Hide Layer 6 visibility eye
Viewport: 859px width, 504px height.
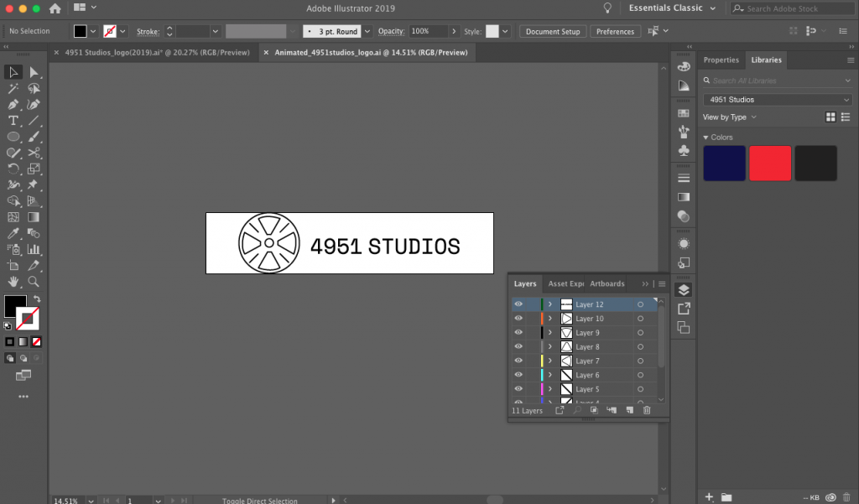coord(518,375)
